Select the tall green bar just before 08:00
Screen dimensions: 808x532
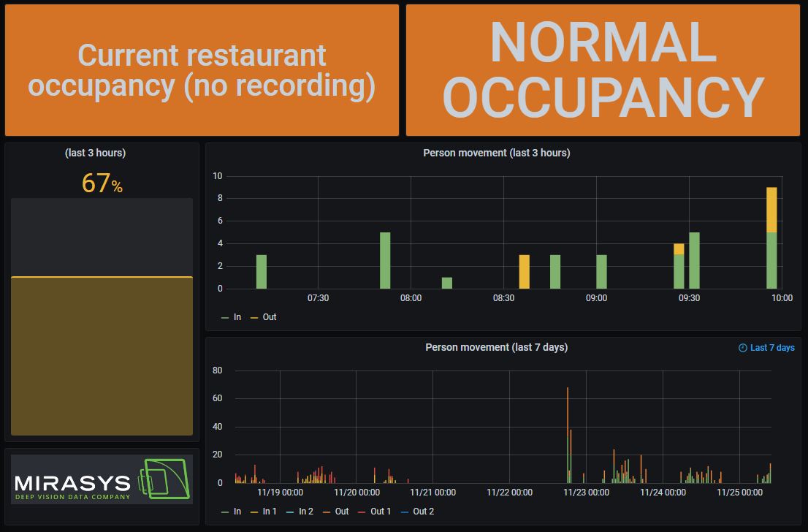coord(385,260)
